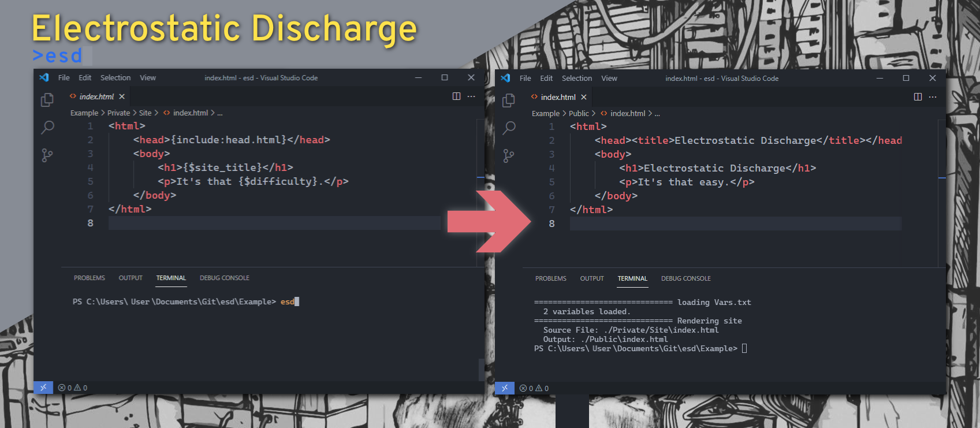Open Explorer icon in left VS Code window
This screenshot has width=980, height=428.
(x=47, y=100)
